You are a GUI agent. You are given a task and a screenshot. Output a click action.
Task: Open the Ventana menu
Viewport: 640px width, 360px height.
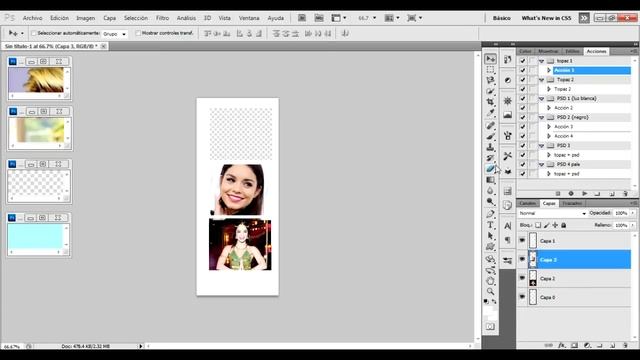249,18
